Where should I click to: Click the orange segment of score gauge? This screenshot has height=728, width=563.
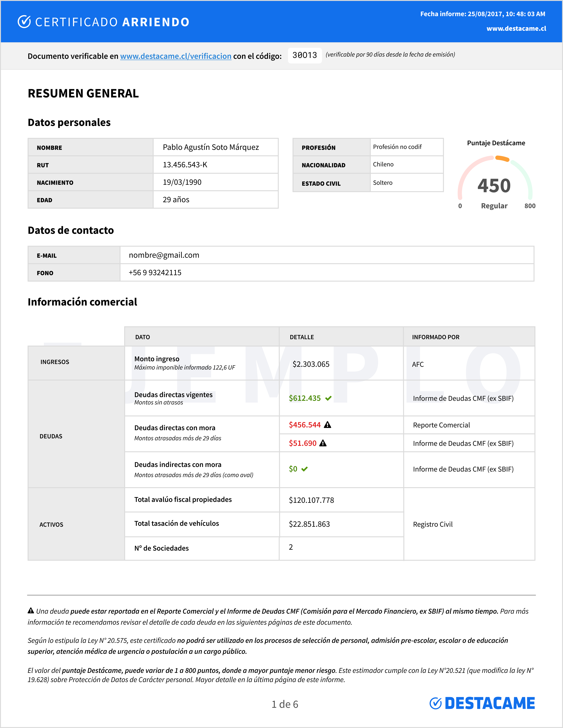[502, 158]
